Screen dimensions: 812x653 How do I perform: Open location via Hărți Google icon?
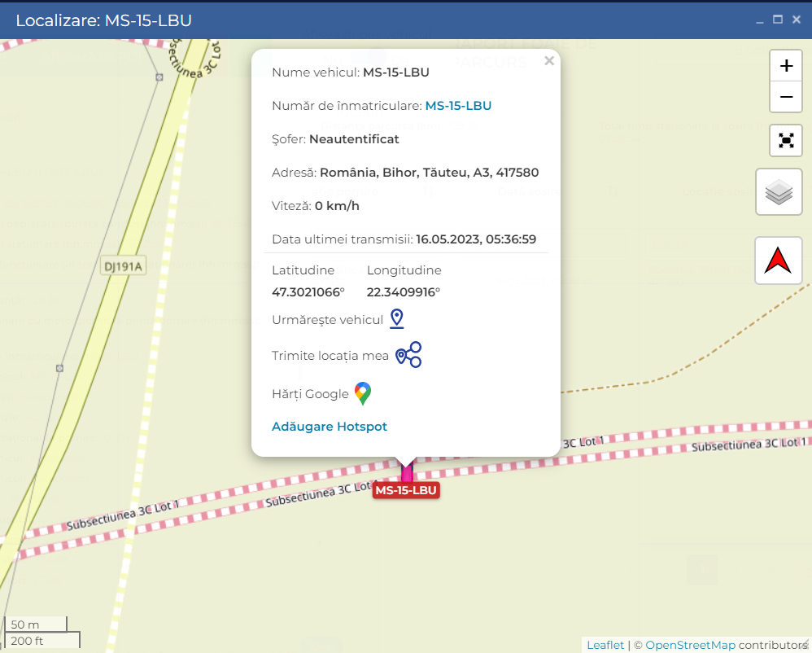pos(363,394)
